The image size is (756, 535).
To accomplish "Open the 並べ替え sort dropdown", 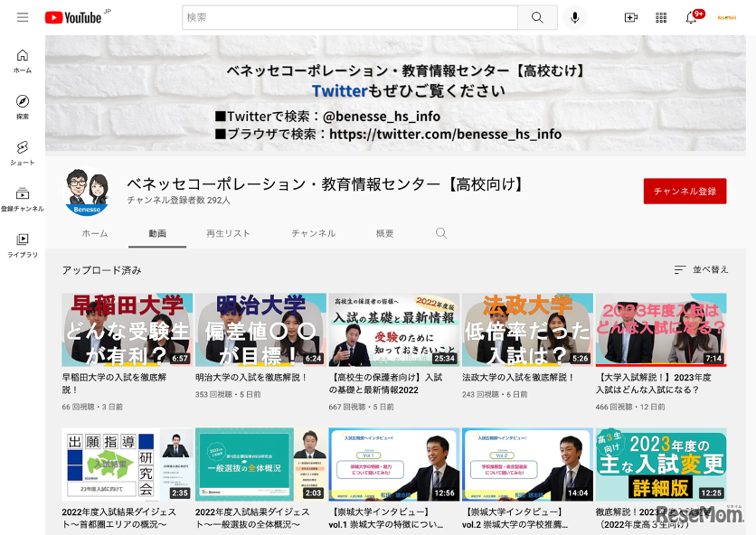I will pyautogui.click(x=701, y=269).
